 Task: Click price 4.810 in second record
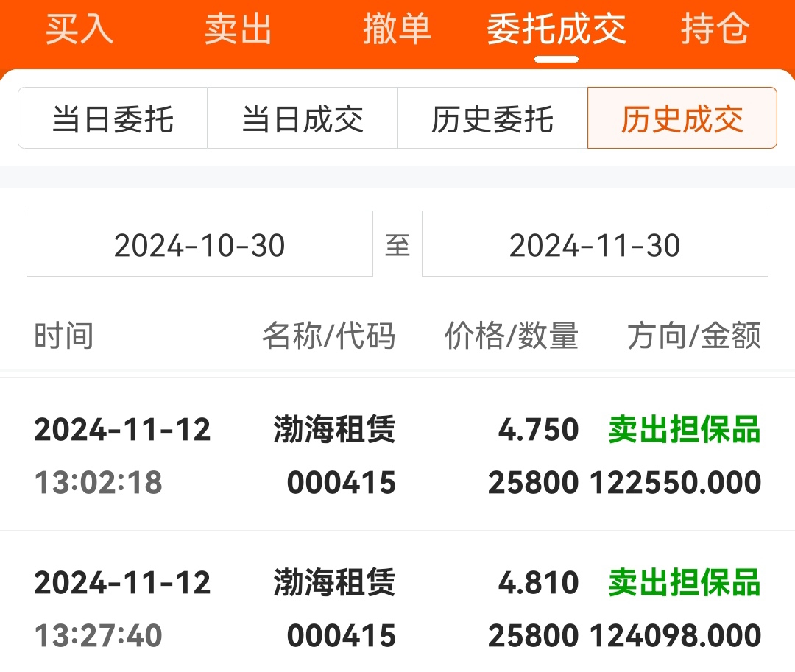coord(538,583)
